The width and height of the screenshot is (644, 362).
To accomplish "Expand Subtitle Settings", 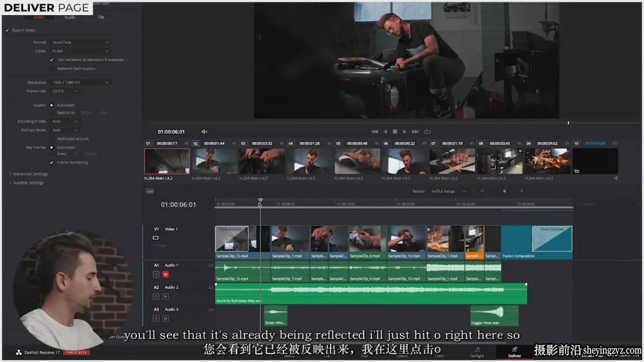I will [26, 183].
